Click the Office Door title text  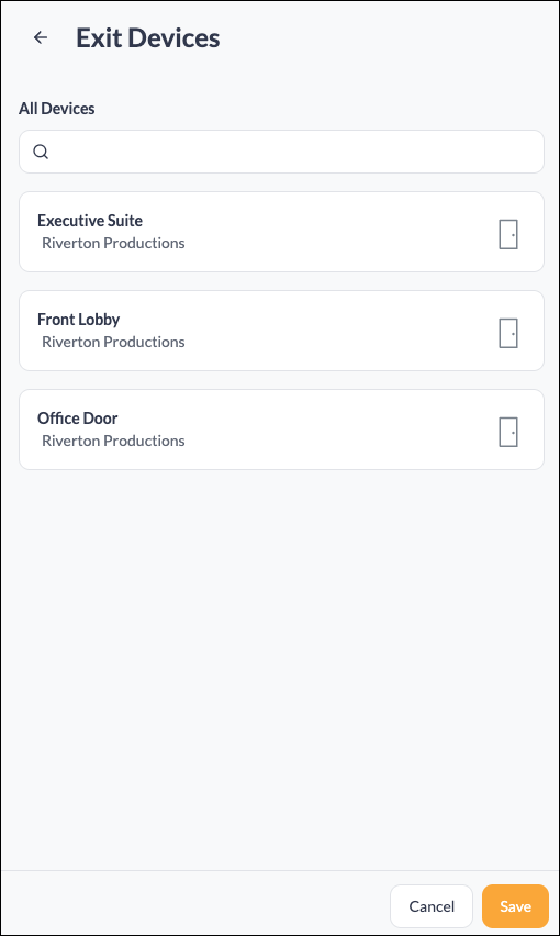click(77, 418)
